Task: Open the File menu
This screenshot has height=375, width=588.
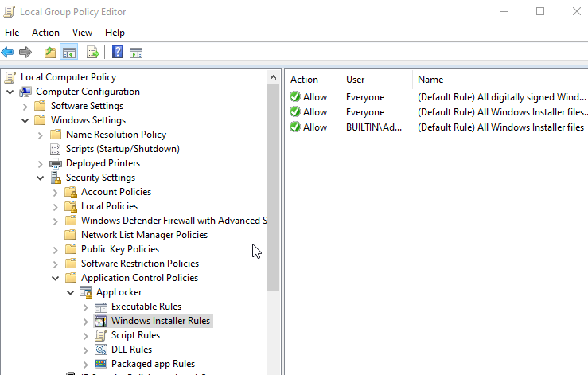Action: coord(12,33)
